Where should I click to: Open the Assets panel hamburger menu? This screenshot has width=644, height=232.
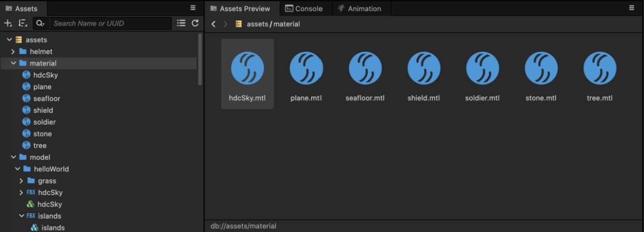tap(193, 8)
